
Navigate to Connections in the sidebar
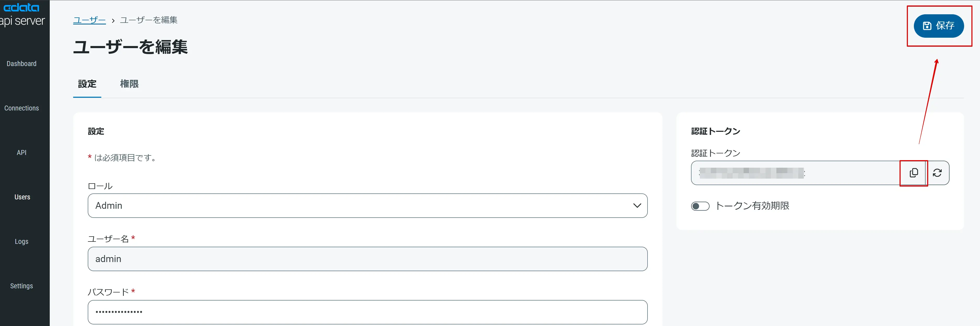pyautogui.click(x=22, y=108)
